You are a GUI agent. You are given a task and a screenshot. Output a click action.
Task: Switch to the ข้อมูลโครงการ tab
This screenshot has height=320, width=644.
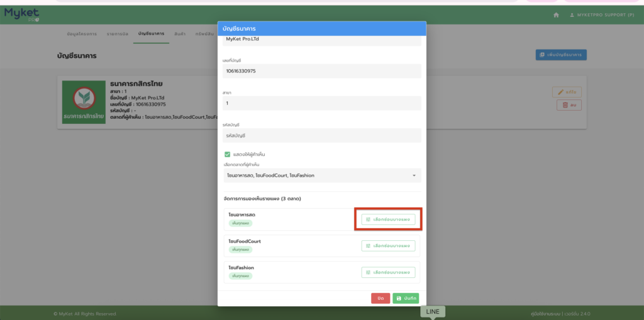tap(82, 33)
